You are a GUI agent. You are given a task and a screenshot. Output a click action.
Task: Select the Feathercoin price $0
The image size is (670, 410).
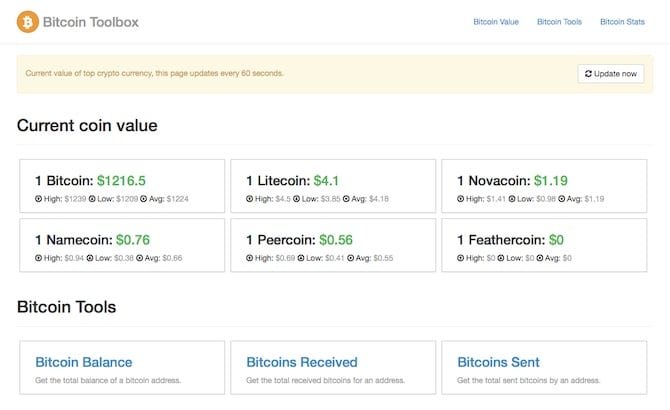coord(556,240)
